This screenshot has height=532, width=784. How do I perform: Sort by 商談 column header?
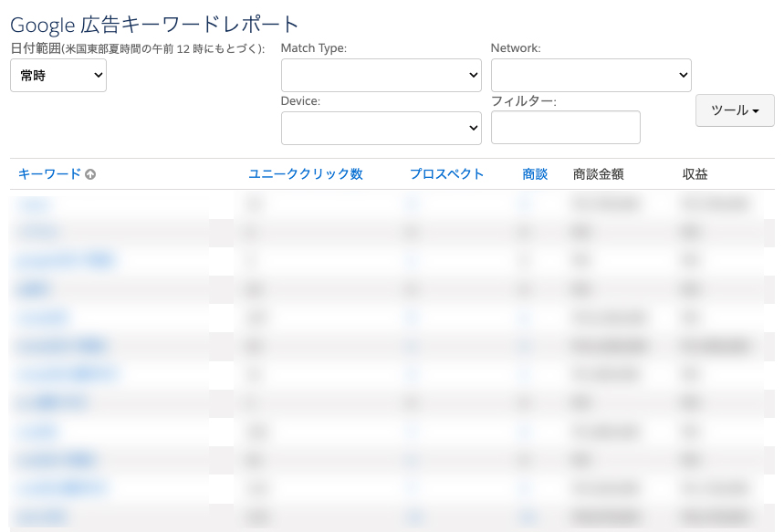535,174
